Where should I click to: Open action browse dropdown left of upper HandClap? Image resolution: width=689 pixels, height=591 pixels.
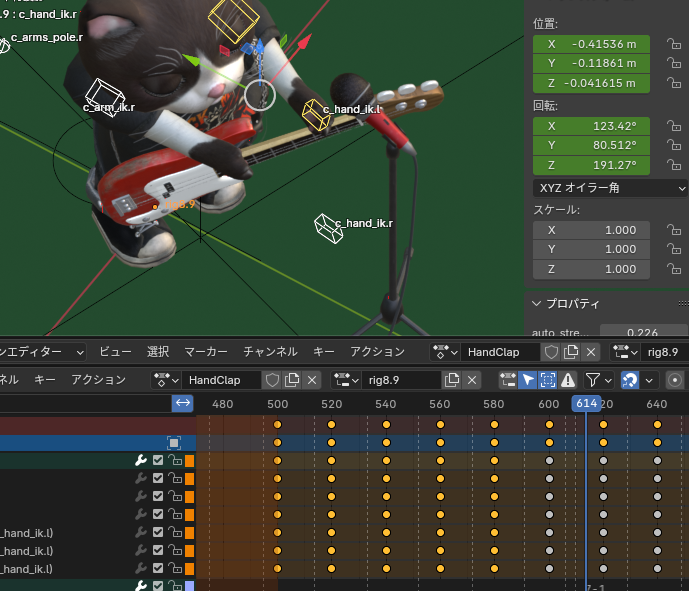445,352
